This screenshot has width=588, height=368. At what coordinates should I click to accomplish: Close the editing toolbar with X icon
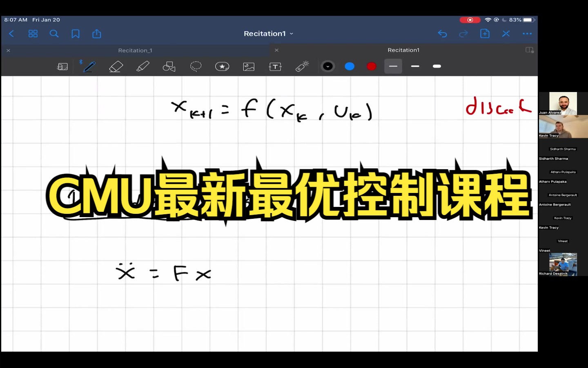click(x=506, y=34)
